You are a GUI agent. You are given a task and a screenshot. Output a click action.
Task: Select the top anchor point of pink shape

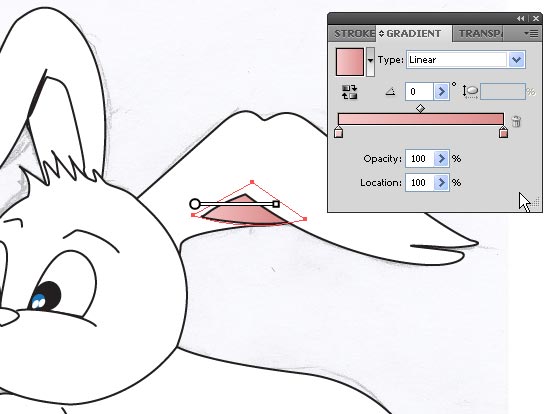[252, 182]
